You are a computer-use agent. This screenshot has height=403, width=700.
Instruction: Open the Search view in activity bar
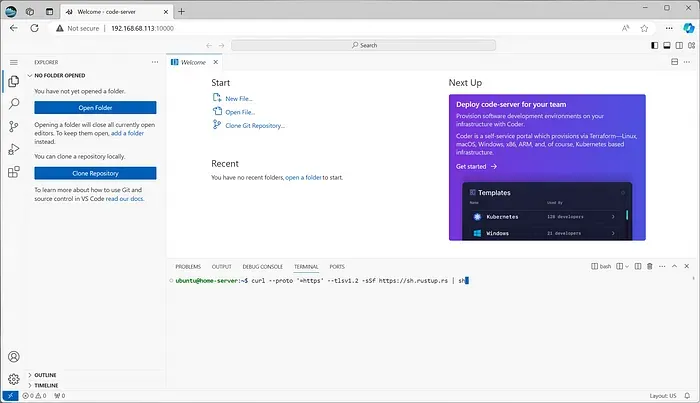(14, 104)
